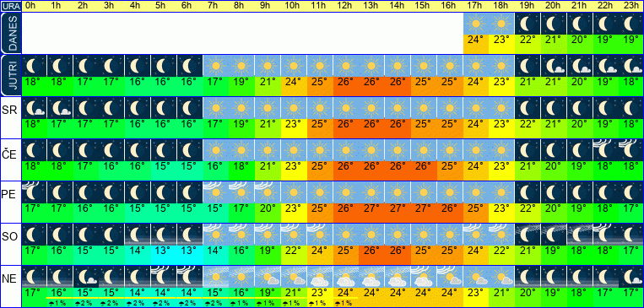Click moon-with-cloud icon for NE at 23h
The image size is (644, 308).
pos(631,277)
